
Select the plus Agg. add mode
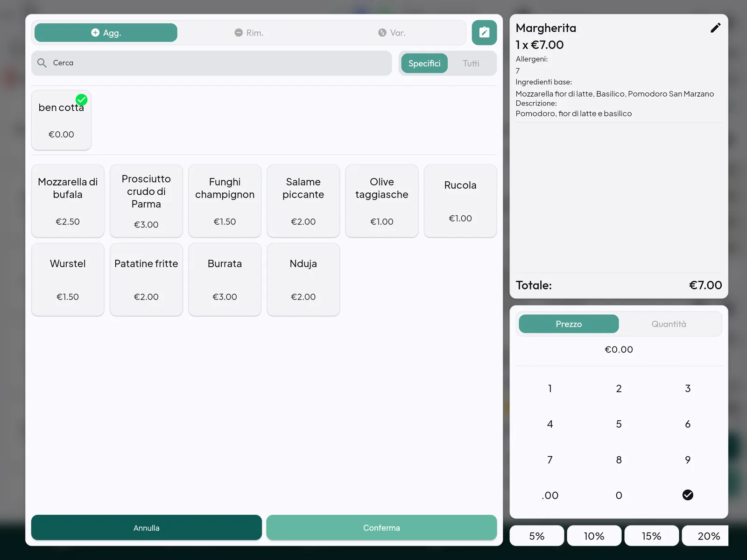(x=106, y=33)
